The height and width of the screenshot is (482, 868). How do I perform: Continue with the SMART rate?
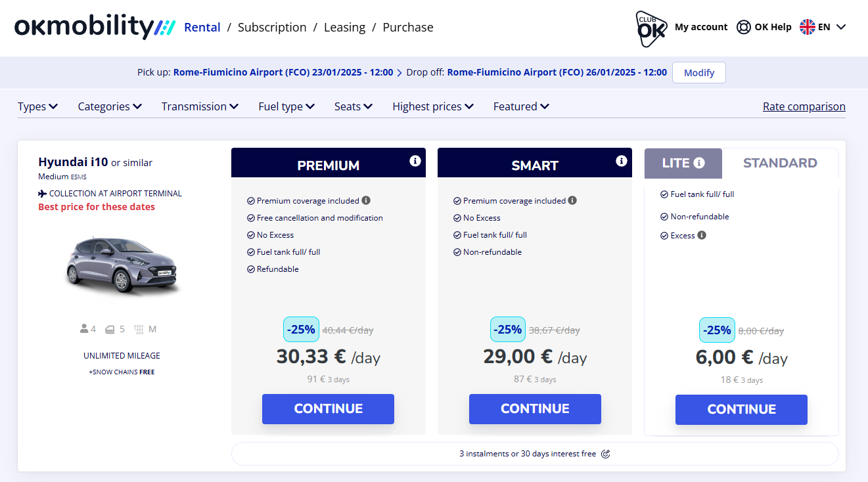tap(535, 408)
